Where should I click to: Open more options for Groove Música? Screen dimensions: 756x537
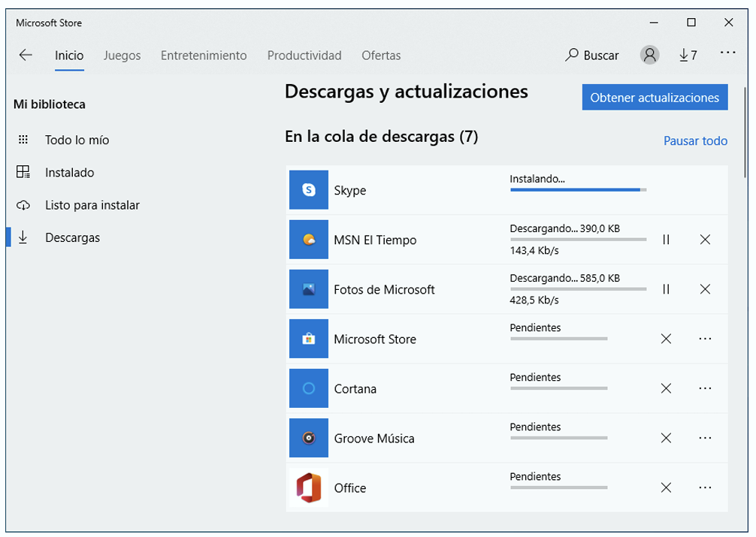click(705, 438)
